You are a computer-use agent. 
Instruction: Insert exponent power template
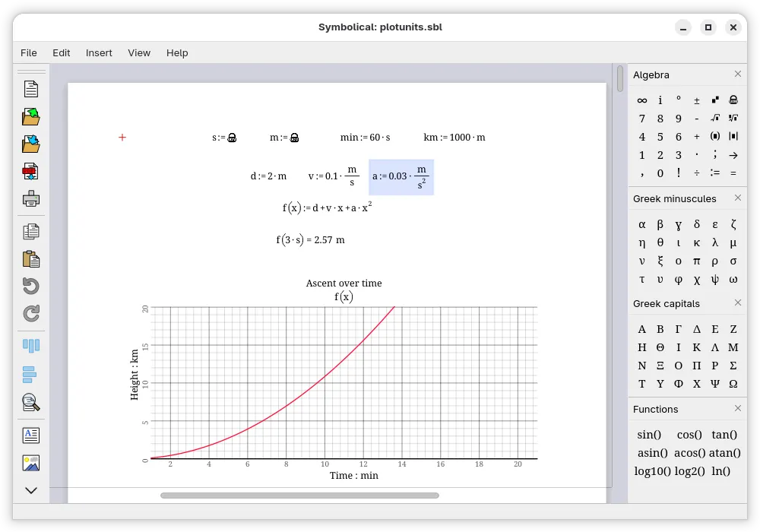pos(715,100)
